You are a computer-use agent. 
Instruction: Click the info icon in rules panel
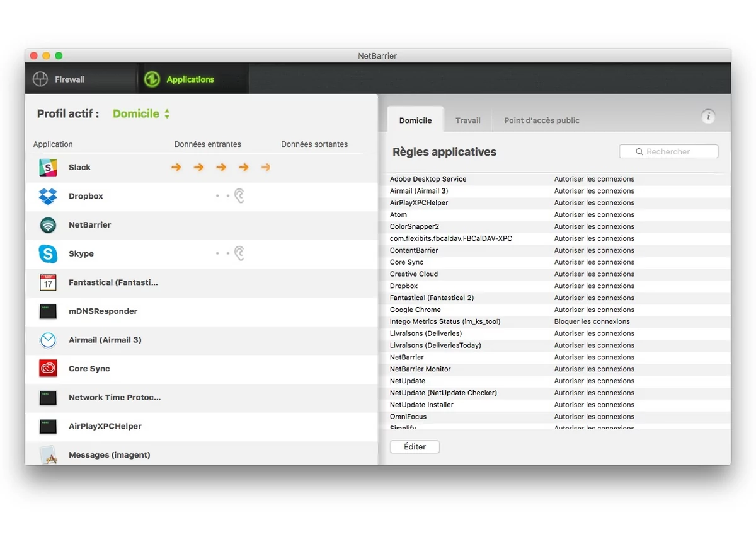pyautogui.click(x=708, y=116)
